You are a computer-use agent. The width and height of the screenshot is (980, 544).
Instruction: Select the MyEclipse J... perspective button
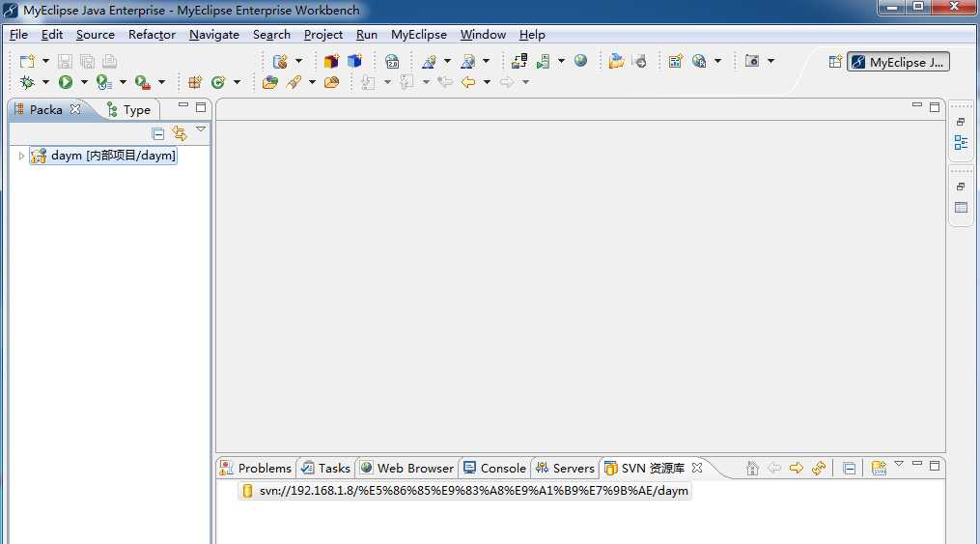coord(898,62)
